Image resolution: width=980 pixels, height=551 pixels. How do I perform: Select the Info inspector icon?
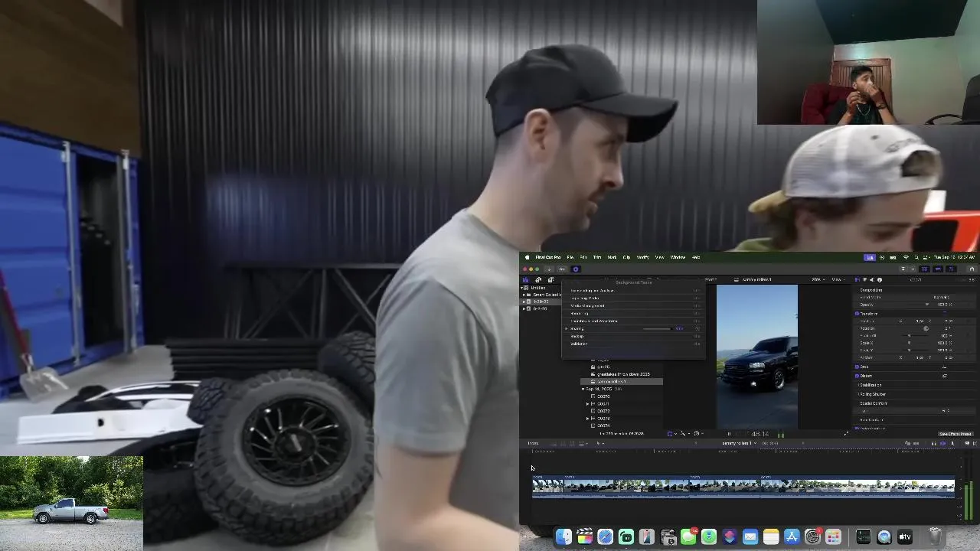coord(880,280)
